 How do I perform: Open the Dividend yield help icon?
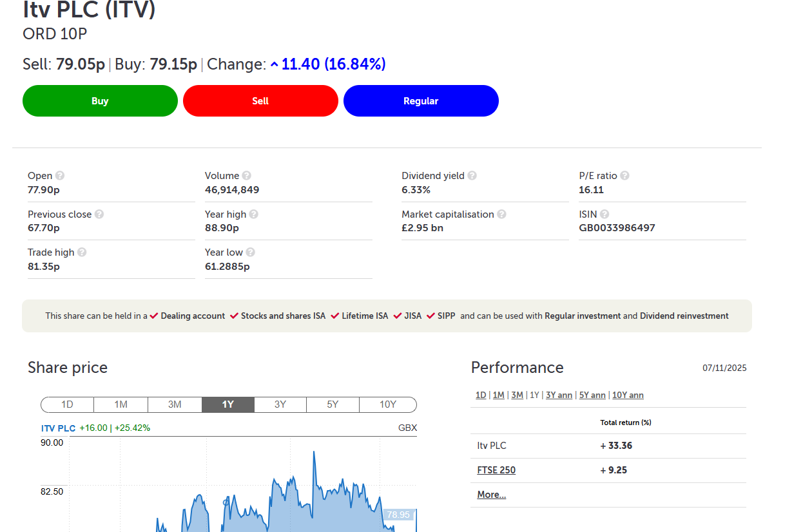tap(472, 176)
